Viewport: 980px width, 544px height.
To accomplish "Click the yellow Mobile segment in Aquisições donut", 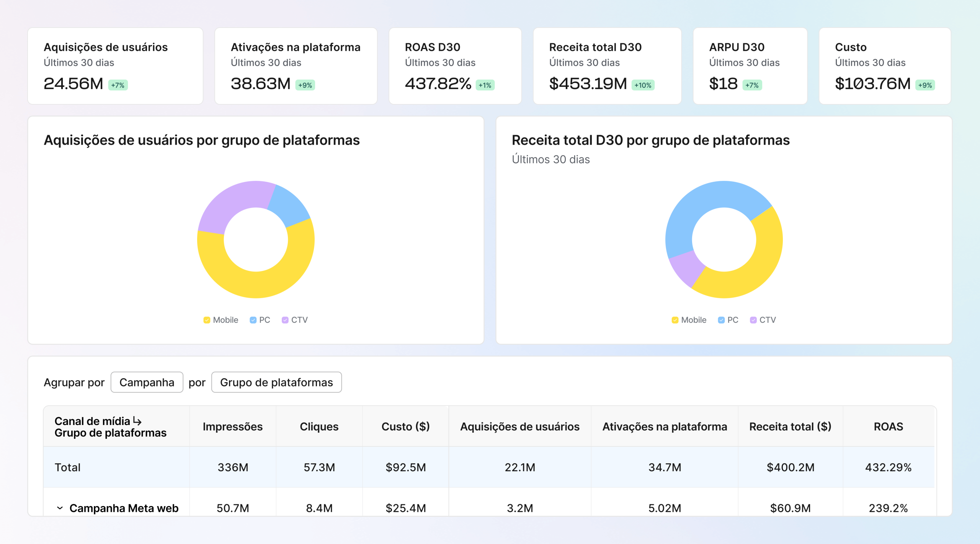I will point(256,285).
